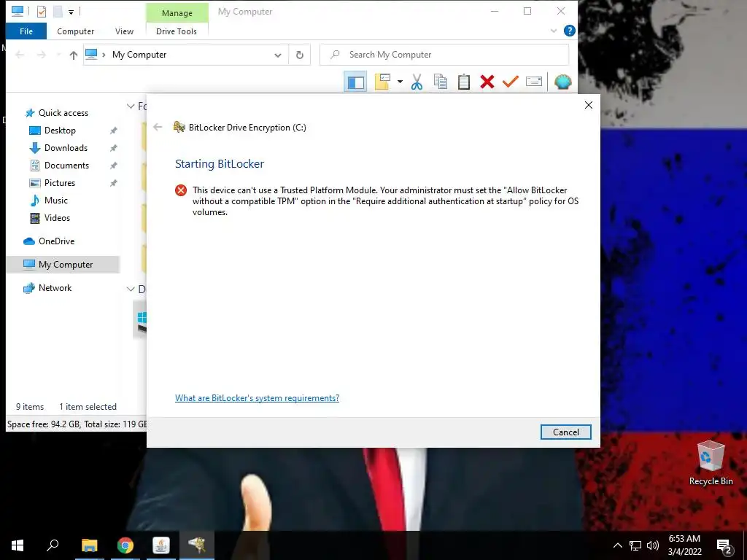Viewport: 747px width, 560px height.
Task: Open File Explorer from the taskbar
Action: (89, 545)
